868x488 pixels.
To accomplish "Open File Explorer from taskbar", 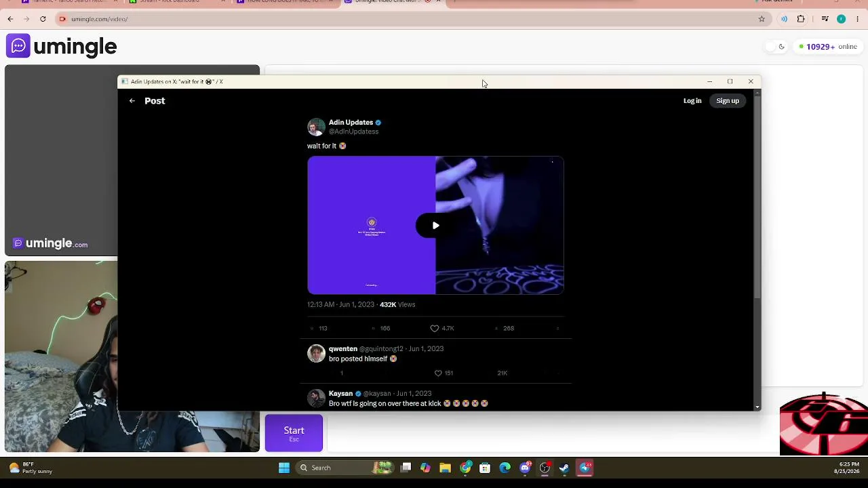I will pos(445,468).
